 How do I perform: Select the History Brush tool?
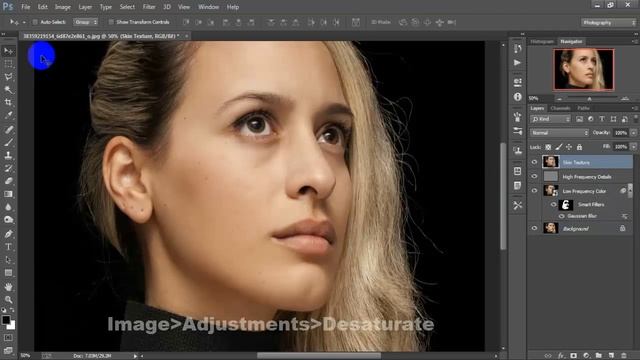click(8, 168)
